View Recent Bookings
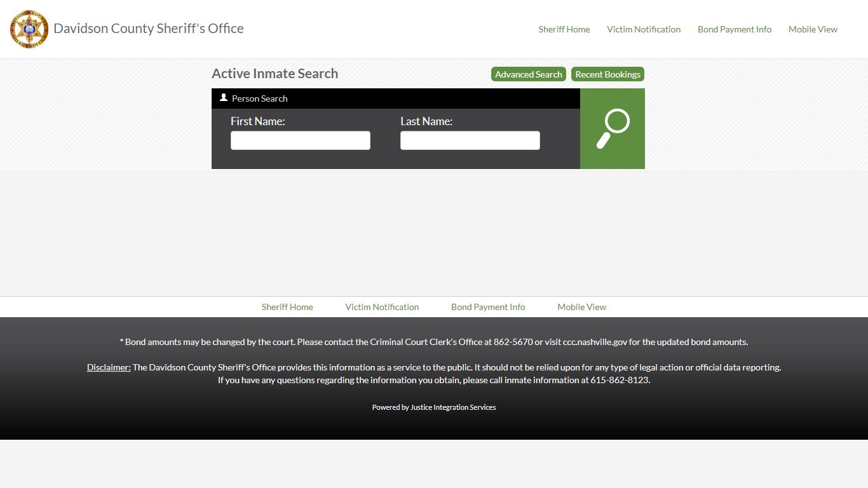Screen dimensions: 868x488 pyautogui.click(x=607, y=74)
